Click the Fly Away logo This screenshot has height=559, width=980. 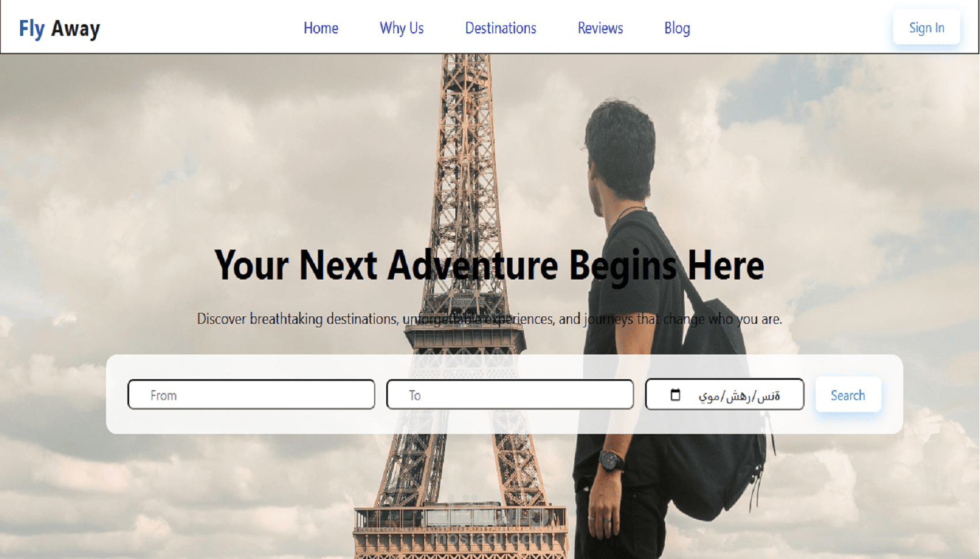coord(59,28)
